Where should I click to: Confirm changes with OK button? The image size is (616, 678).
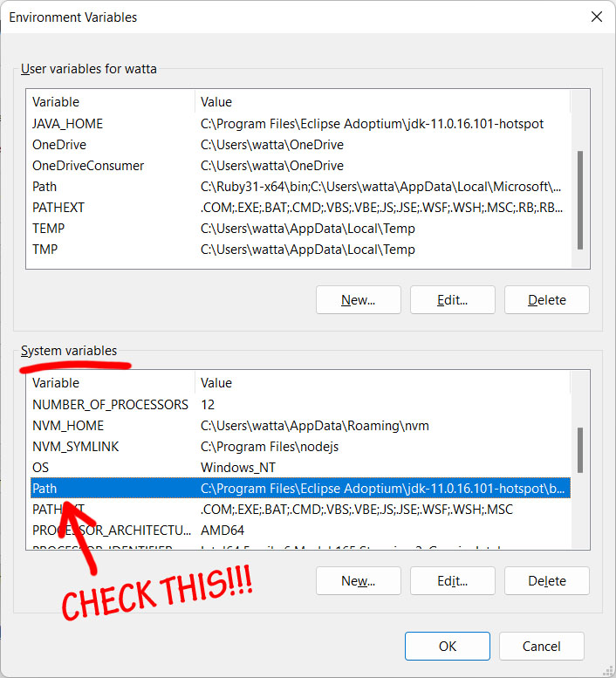pos(447,647)
